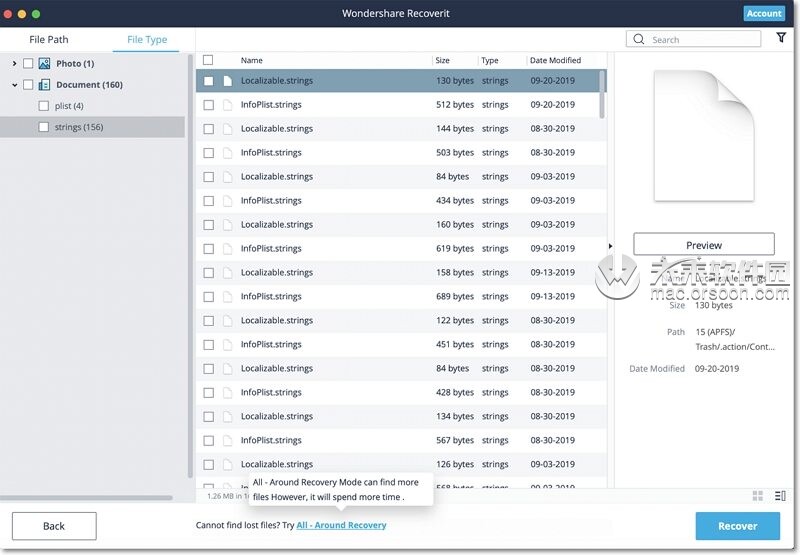
Task: Collapse preview panel using side arrow
Action: click(x=610, y=245)
